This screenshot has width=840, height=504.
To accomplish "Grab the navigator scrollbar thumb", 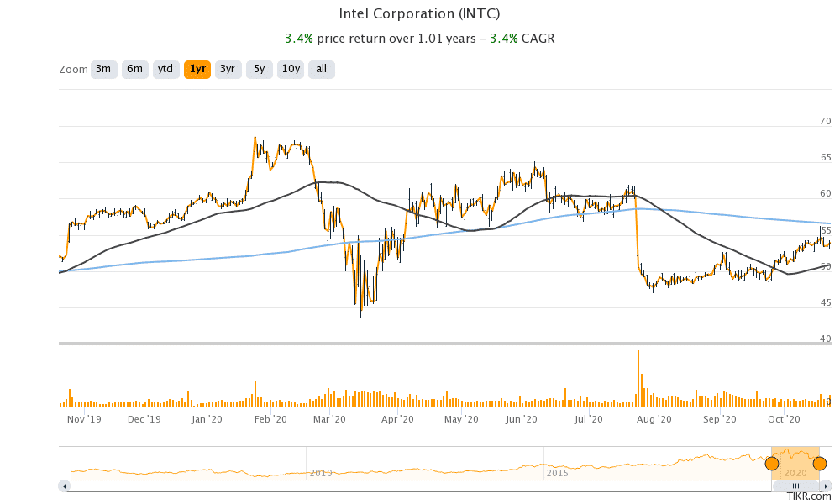I will (x=796, y=486).
